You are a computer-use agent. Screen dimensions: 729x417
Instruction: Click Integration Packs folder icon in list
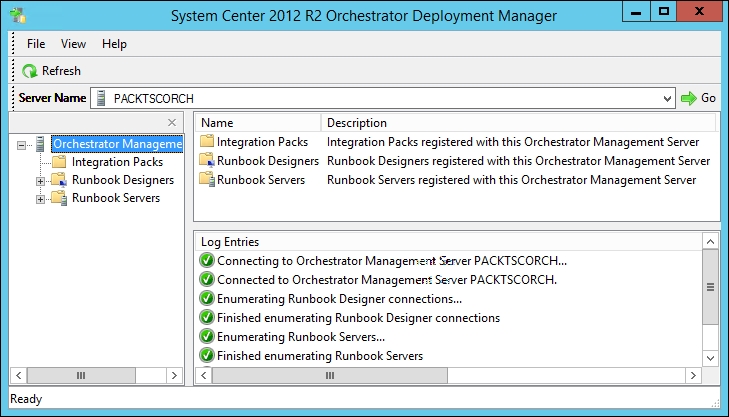[x=207, y=141]
